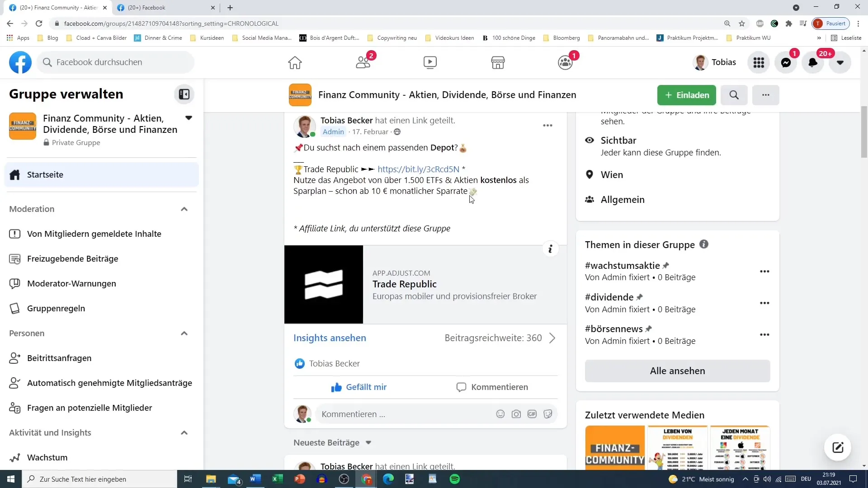Image resolution: width=868 pixels, height=488 pixels.
Task: Click Einladen button to invite members
Action: click(686, 95)
